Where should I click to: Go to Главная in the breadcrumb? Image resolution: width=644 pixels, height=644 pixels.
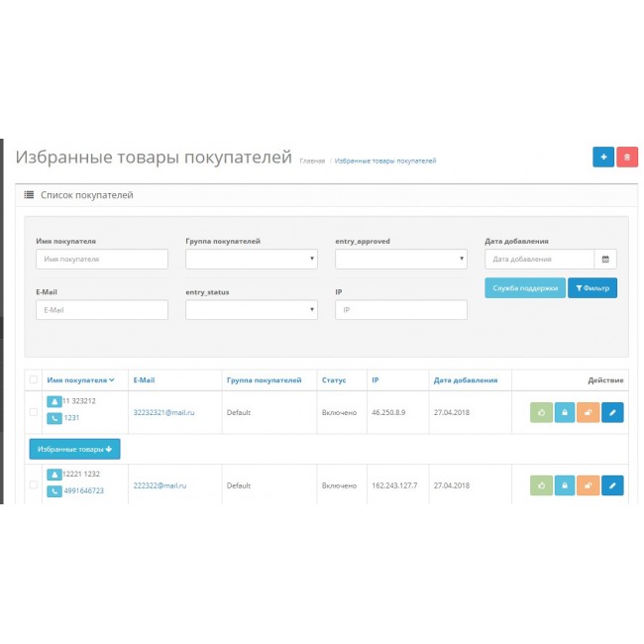coord(312,161)
